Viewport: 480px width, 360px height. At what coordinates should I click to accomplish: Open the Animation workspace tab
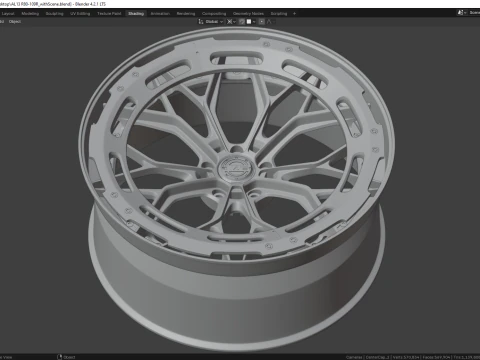(160, 14)
